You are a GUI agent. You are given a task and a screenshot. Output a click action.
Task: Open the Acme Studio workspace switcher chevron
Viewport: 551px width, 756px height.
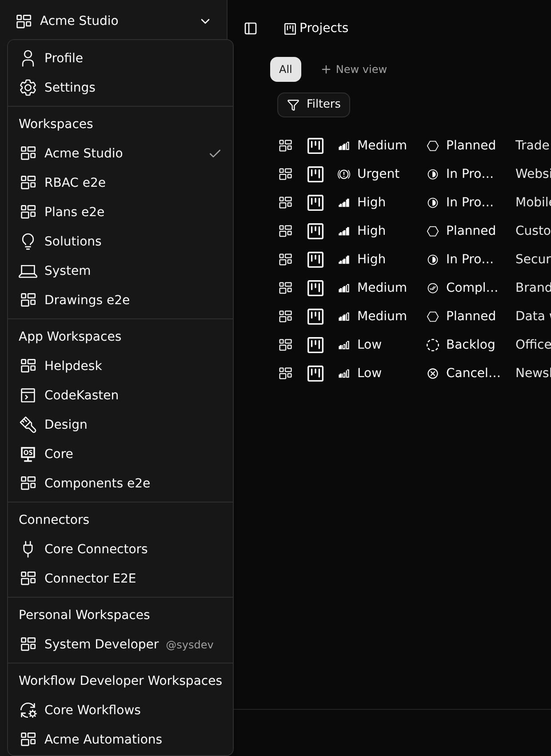point(205,21)
